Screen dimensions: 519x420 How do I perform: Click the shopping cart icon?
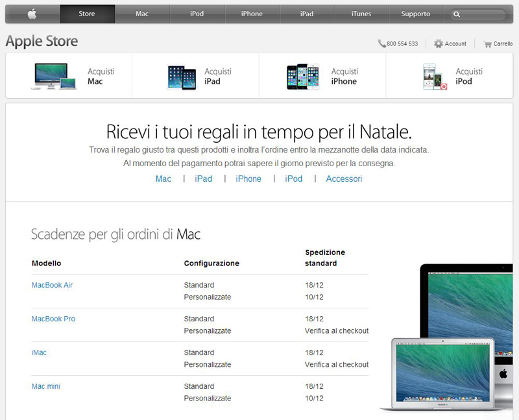click(x=487, y=43)
